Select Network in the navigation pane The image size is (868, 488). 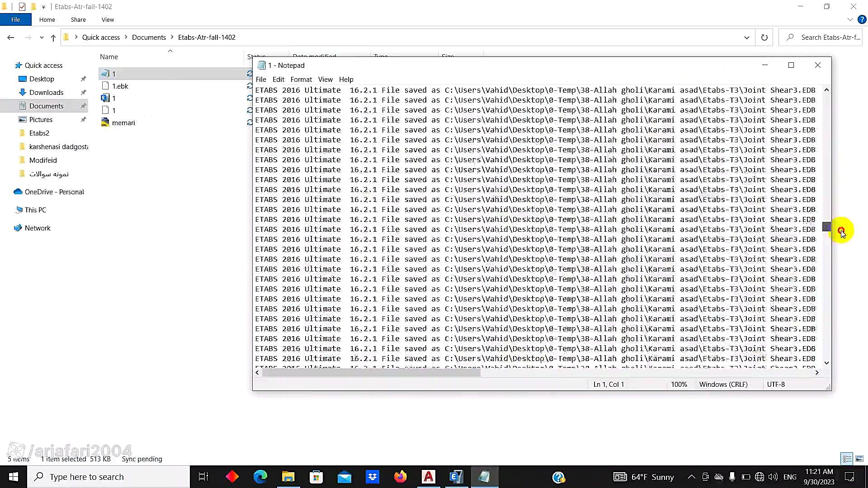coord(38,228)
